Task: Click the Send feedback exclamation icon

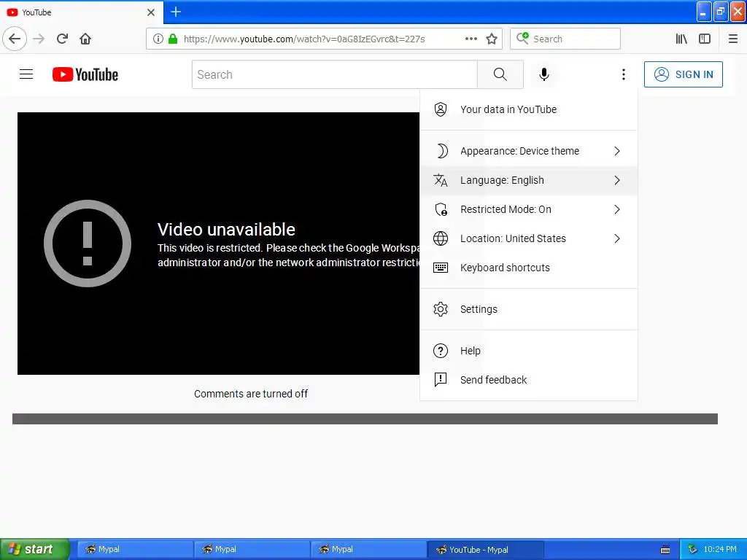Action: [x=440, y=380]
